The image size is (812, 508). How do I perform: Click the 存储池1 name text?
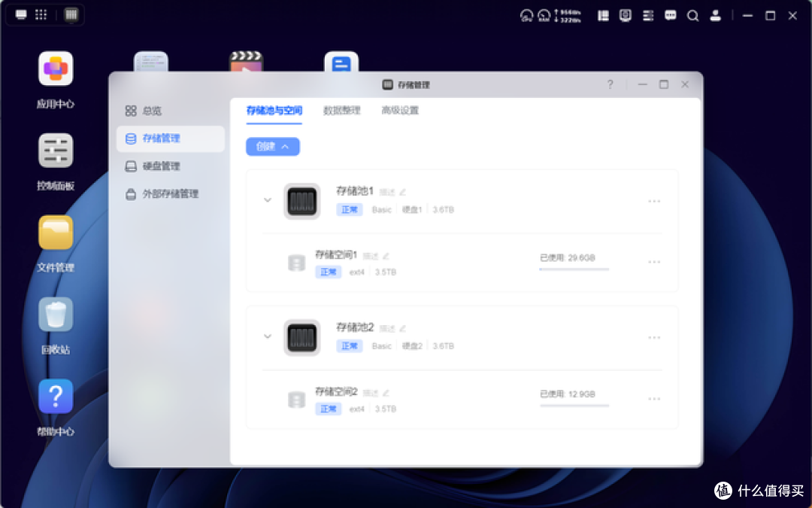355,190
